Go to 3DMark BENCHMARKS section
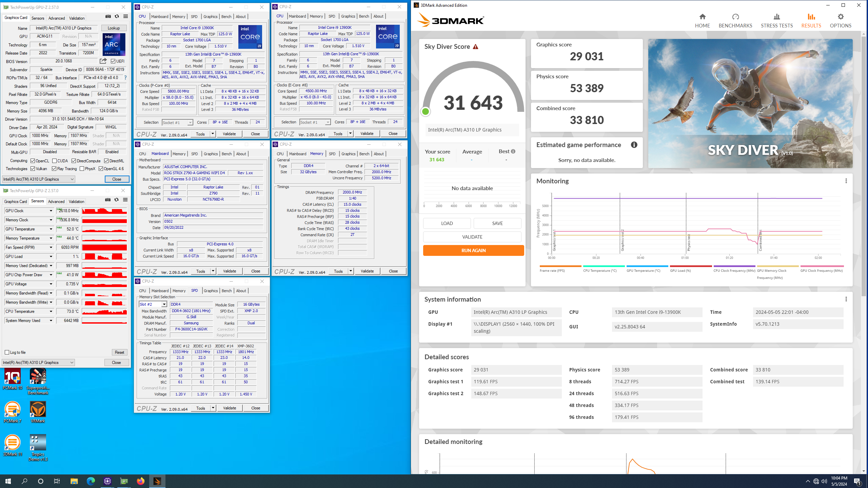868x488 pixels. coord(735,21)
